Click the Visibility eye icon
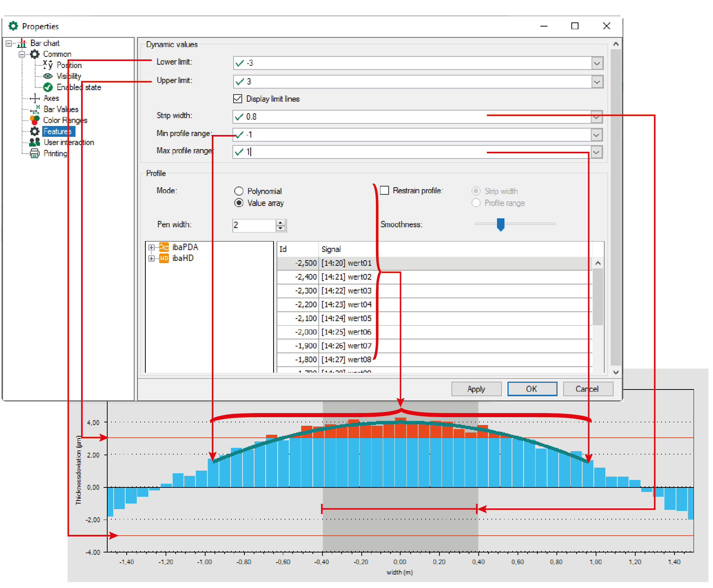 tap(48, 76)
